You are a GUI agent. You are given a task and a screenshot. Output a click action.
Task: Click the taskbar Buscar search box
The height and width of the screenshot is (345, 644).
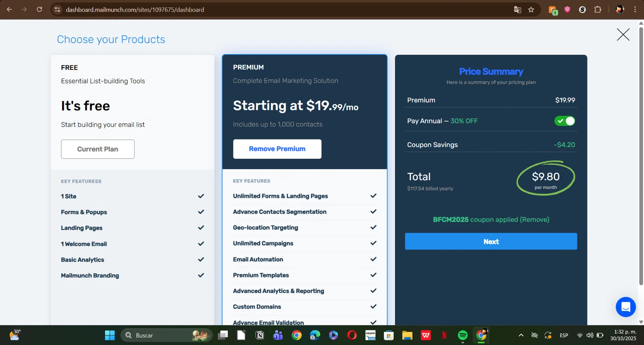167,335
